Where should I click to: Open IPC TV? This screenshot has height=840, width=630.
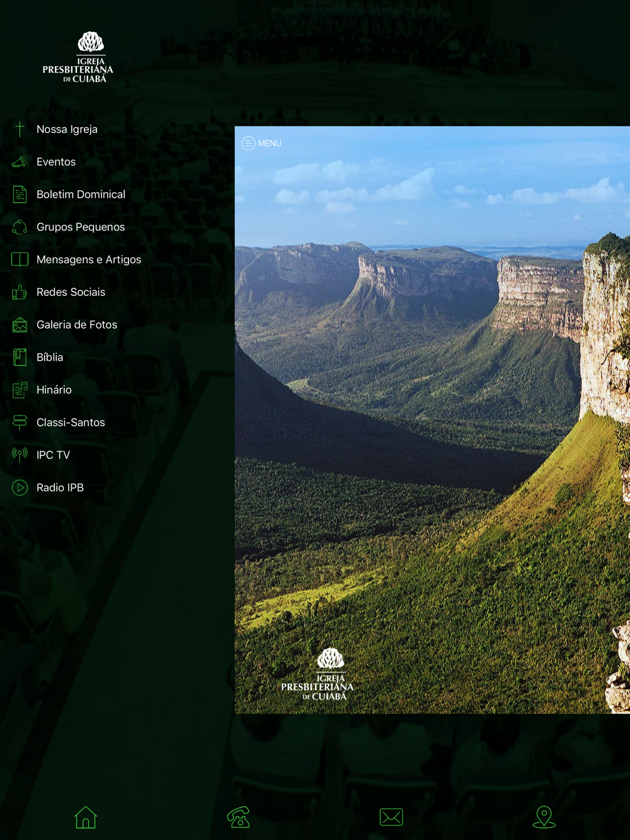click(53, 455)
